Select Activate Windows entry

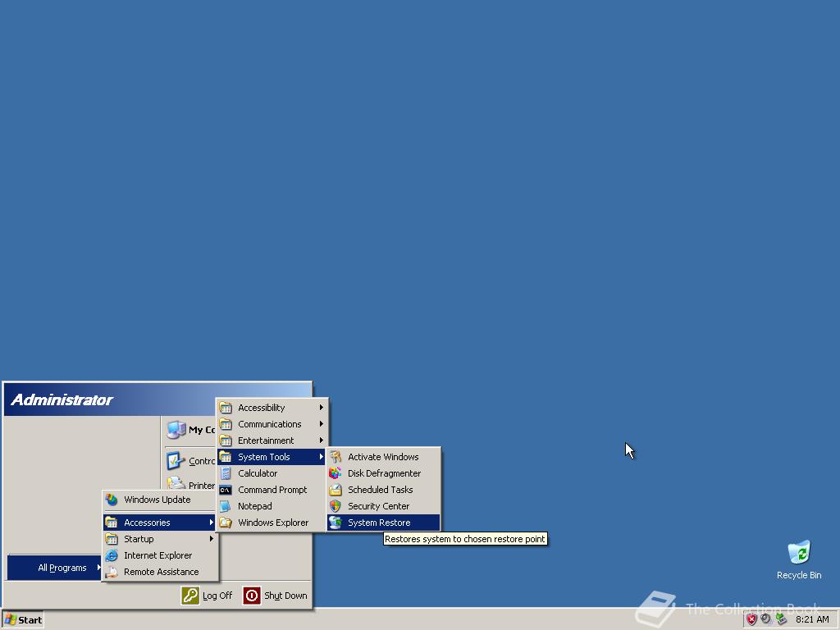click(x=383, y=457)
